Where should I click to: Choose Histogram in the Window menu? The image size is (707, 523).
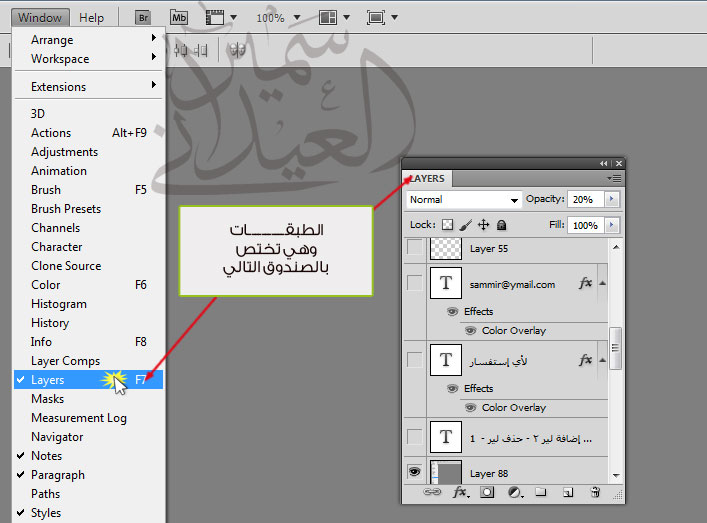click(x=88, y=304)
